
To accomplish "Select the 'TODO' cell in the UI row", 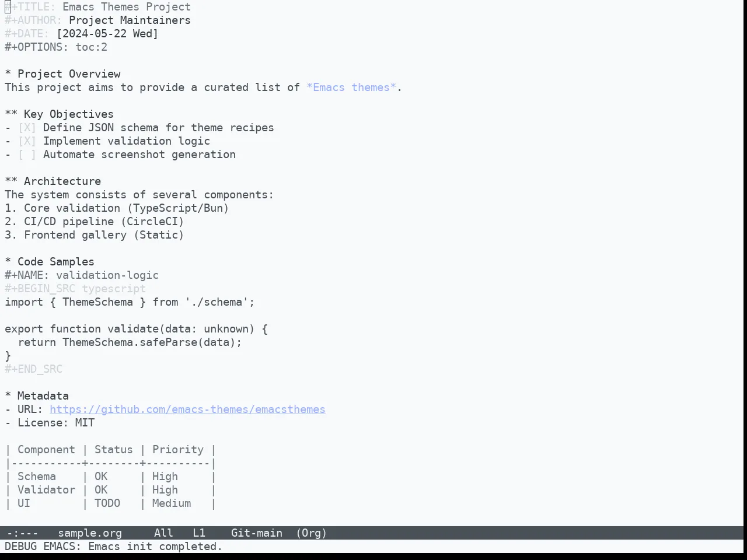I will [x=107, y=503].
